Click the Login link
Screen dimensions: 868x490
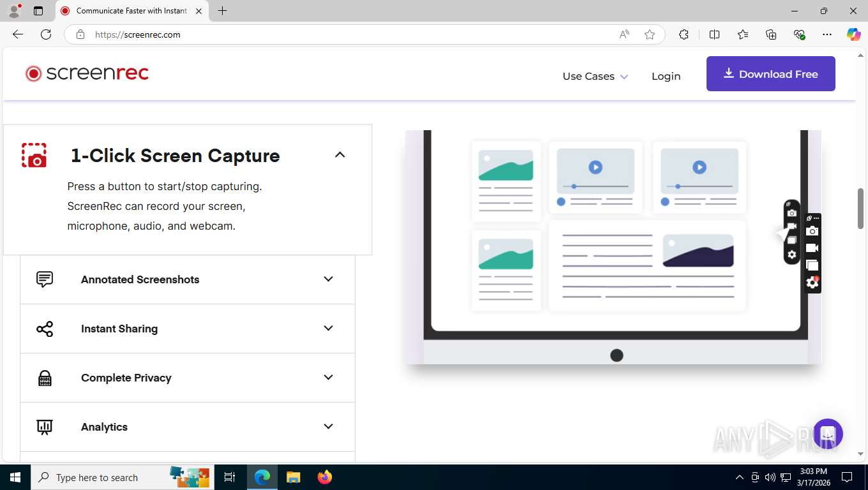666,76
